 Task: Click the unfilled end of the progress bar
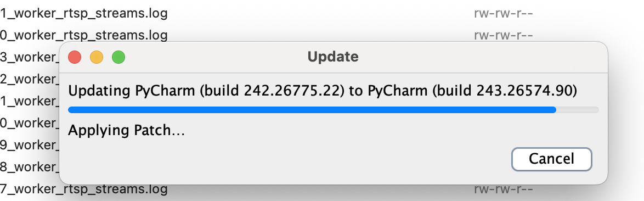tap(578, 110)
